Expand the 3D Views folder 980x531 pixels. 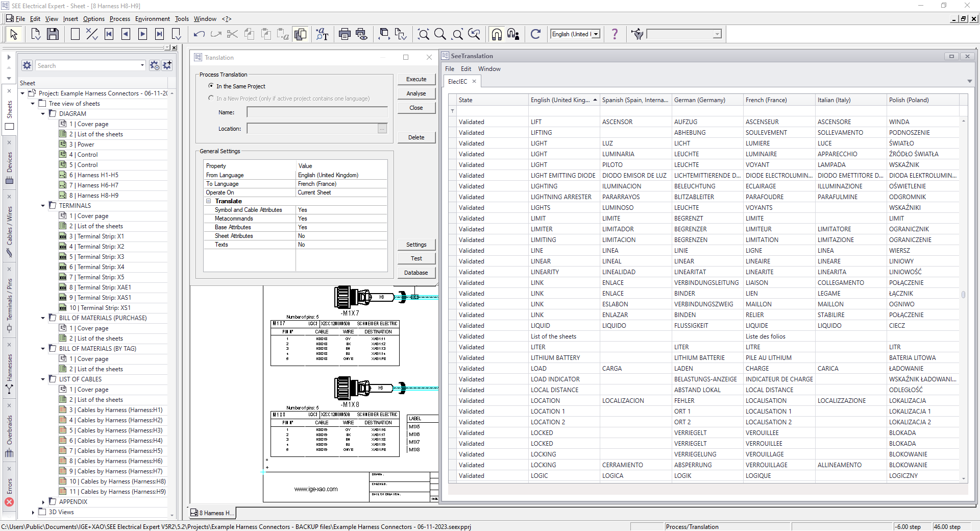(x=33, y=512)
